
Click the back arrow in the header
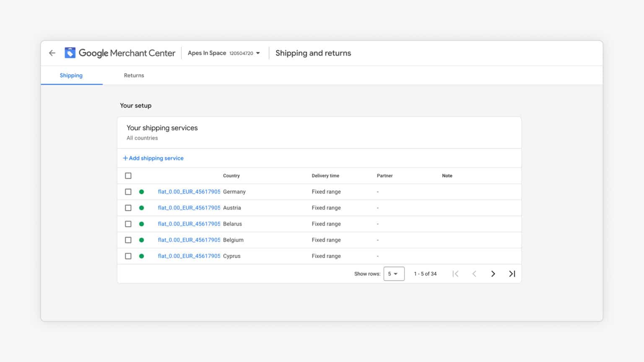(52, 53)
